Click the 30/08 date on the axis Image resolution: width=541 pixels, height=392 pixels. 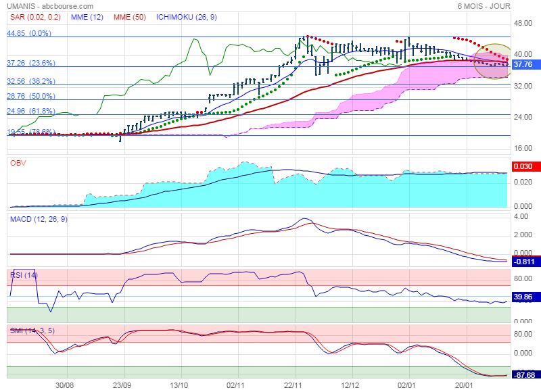point(64,385)
